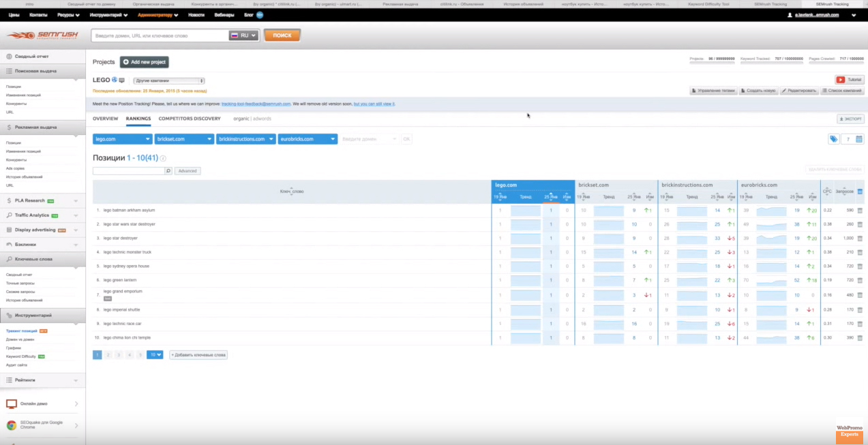Open the calendar date picker icon
This screenshot has width=868, height=445.
click(x=859, y=139)
